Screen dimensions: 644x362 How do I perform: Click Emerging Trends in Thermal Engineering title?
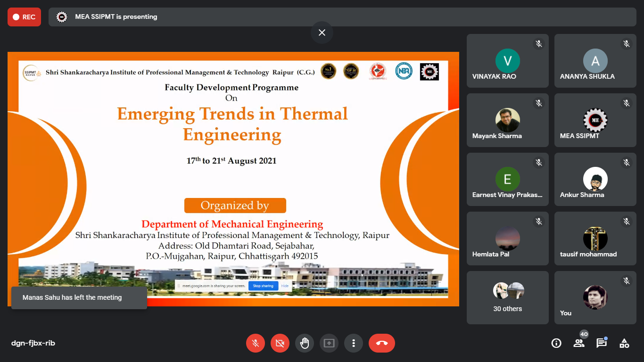tap(232, 124)
